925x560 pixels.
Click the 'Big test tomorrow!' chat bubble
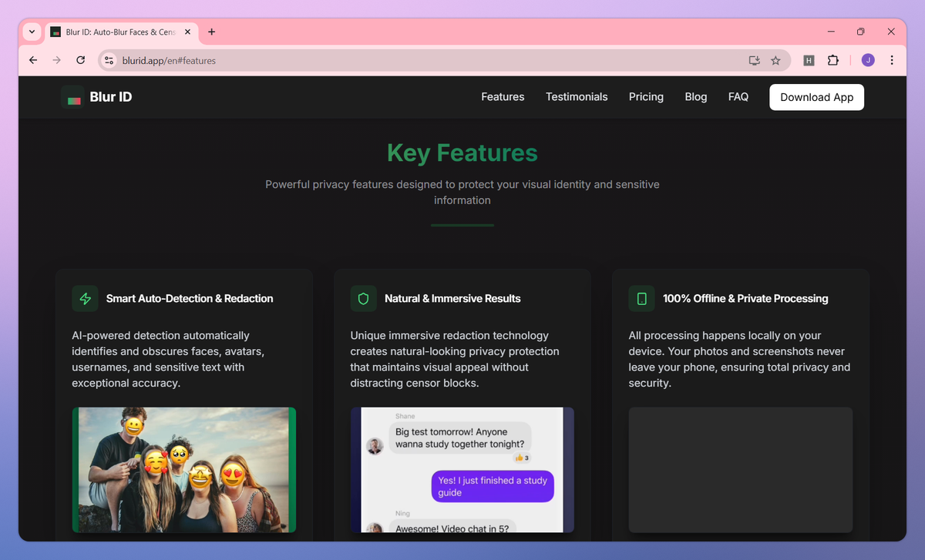460,438
